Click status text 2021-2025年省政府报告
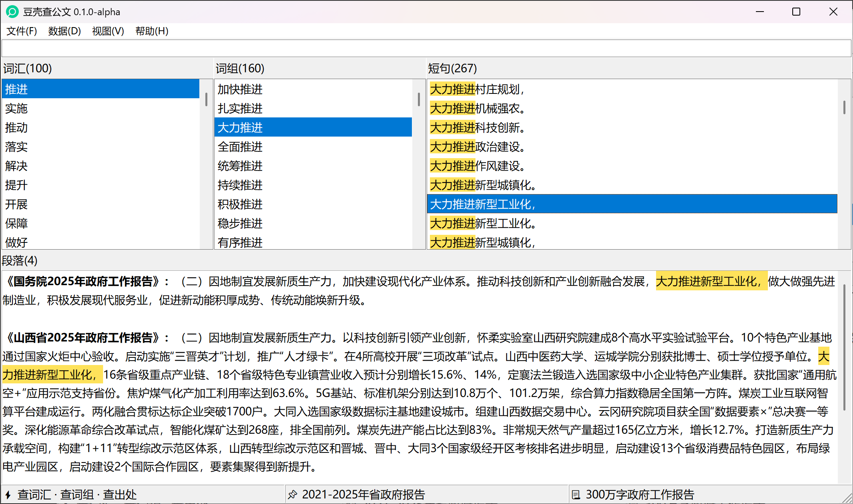This screenshot has width=853, height=504. (x=363, y=495)
